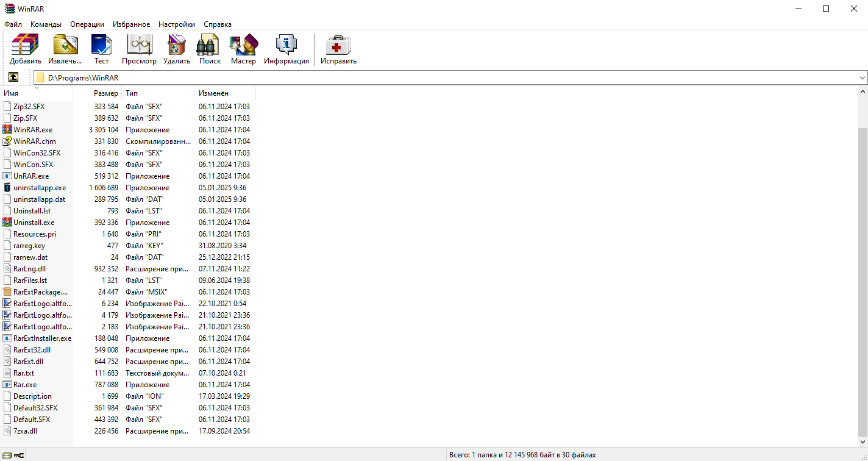Select the rarnew.dat file
This screenshot has height=461, width=868.
(x=30, y=257)
